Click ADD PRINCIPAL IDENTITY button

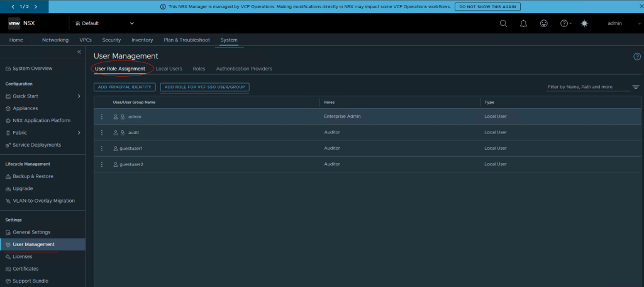coord(125,87)
